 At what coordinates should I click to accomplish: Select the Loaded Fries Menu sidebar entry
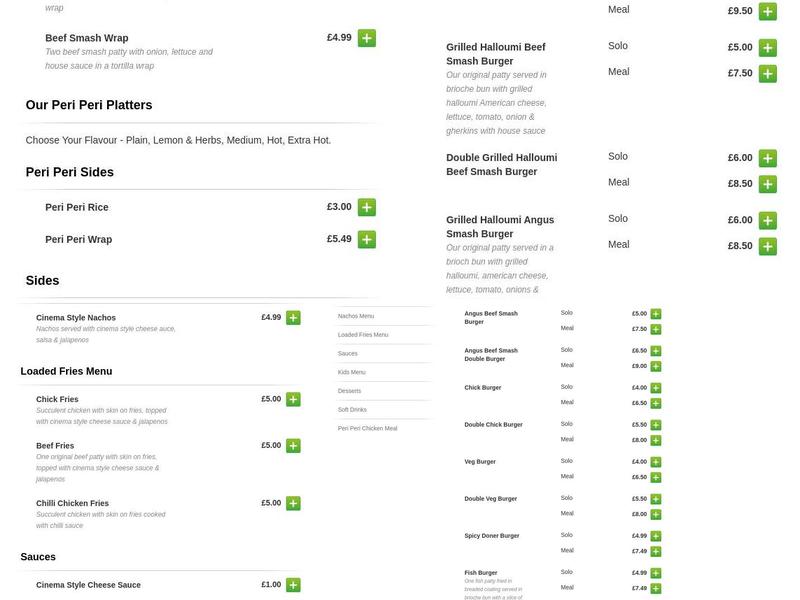[362, 333]
